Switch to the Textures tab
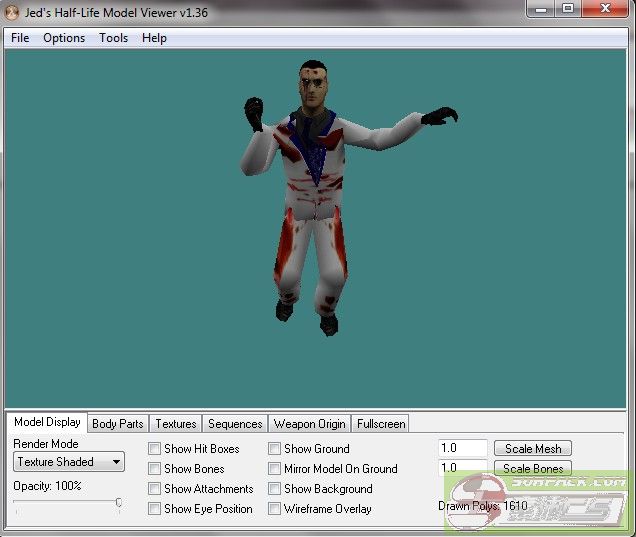 (x=176, y=424)
